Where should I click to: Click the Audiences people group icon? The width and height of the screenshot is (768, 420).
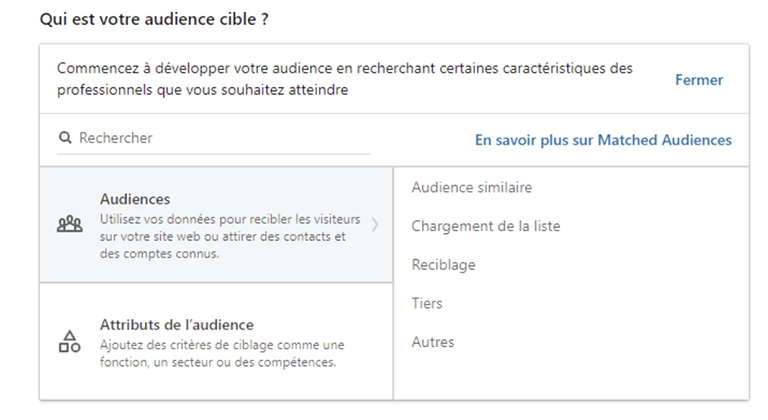tap(70, 224)
